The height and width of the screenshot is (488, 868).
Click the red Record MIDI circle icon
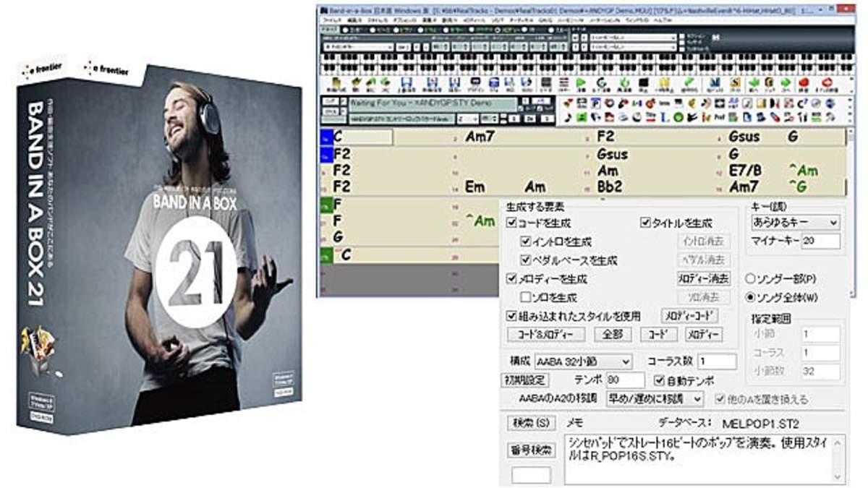[x=804, y=82]
